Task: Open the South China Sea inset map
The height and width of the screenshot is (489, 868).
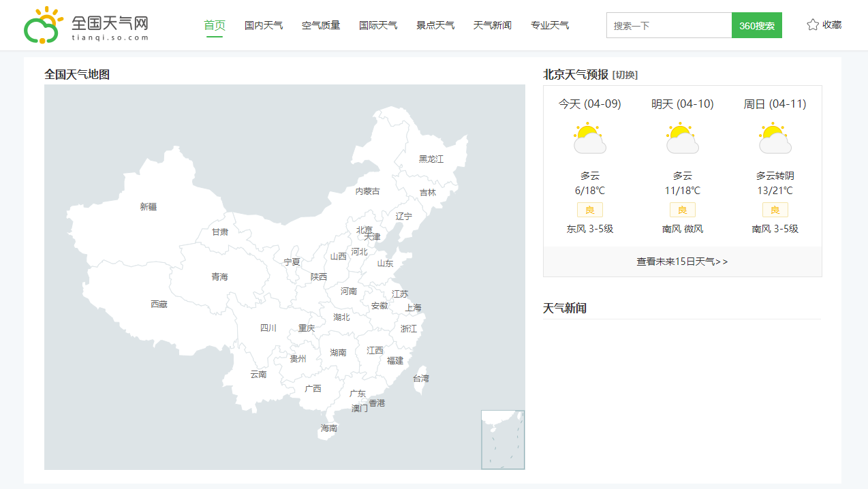Action: [503, 439]
